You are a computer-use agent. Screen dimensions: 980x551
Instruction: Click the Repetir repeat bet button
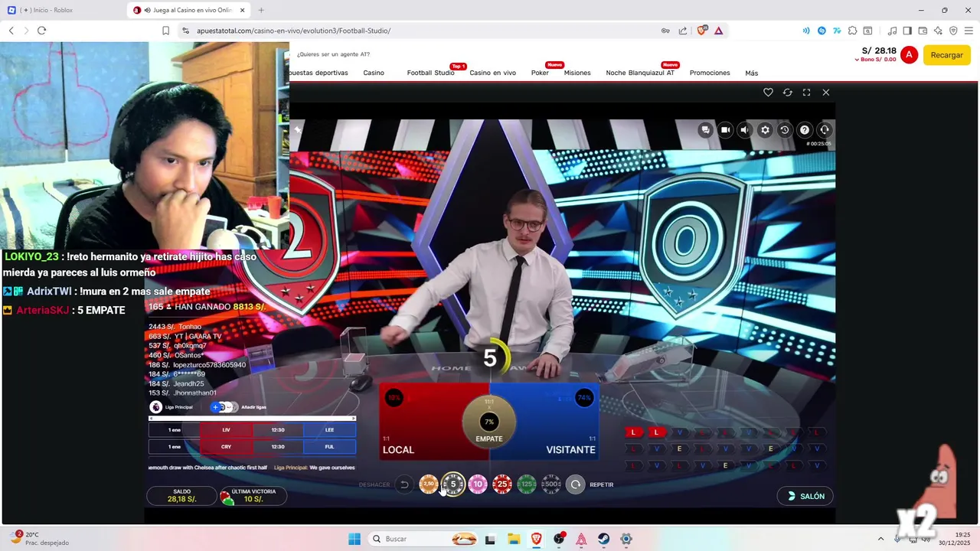pos(576,484)
